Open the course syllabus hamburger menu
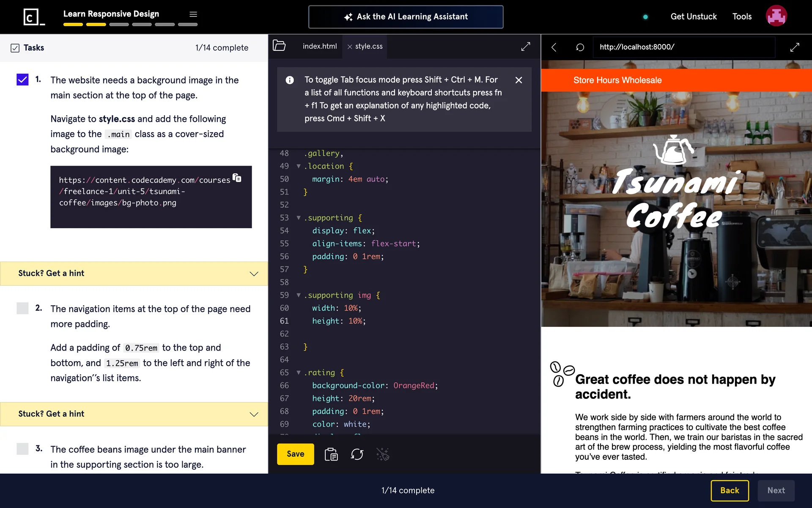 point(193,14)
